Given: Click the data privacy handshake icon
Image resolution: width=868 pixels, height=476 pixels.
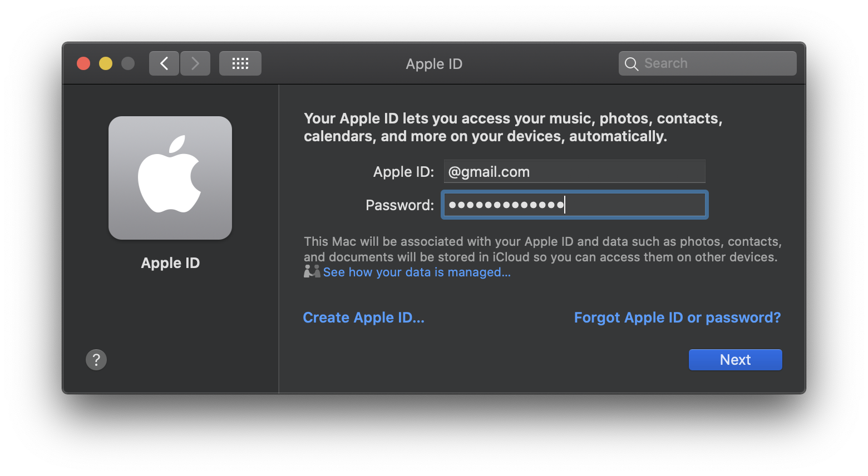Looking at the screenshot, I should [x=312, y=271].
